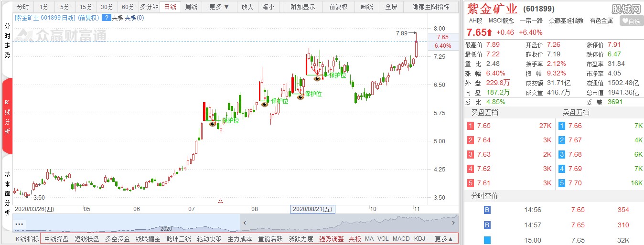Click the 自选 favorite heart button

pyautogui.click(x=632, y=21)
